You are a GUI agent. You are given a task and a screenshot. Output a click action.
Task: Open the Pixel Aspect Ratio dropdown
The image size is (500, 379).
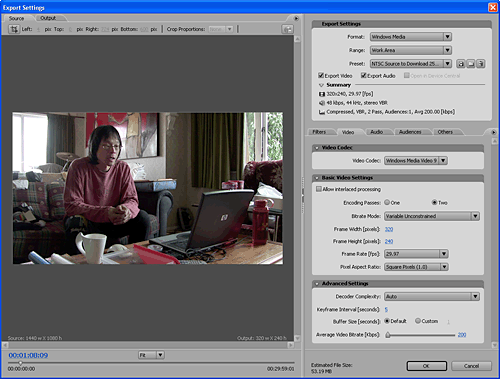(416, 267)
